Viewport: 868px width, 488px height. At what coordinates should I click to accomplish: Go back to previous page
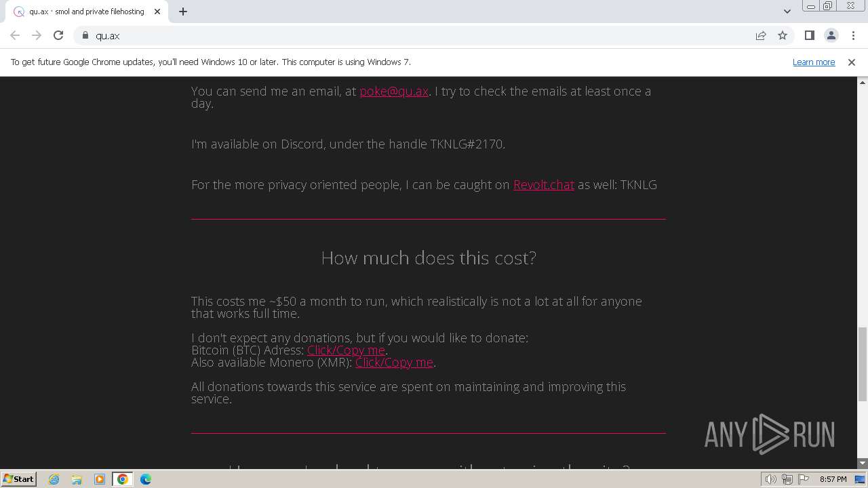coord(15,35)
